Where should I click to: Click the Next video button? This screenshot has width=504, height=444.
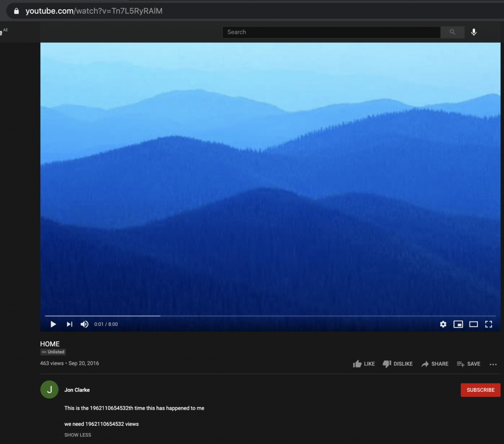pos(69,324)
